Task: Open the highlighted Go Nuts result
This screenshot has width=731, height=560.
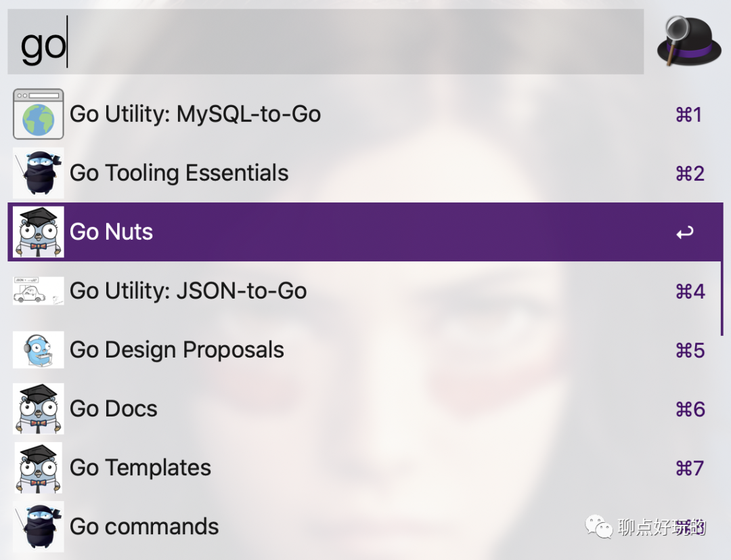Action: click(x=365, y=232)
